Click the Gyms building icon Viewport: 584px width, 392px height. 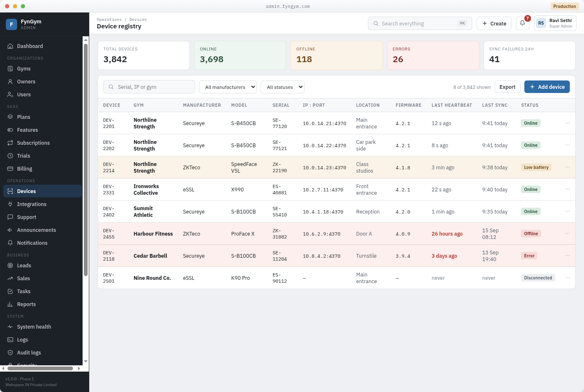tap(10, 69)
